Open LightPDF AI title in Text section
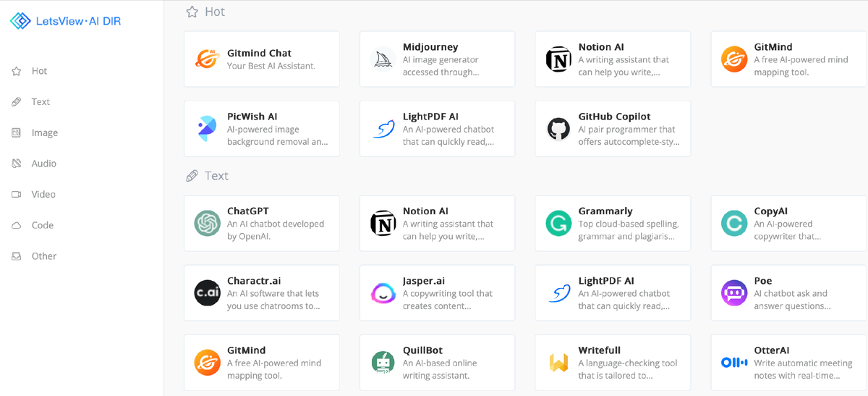Screen dimensions: 868x396 click(x=606, y=281)
